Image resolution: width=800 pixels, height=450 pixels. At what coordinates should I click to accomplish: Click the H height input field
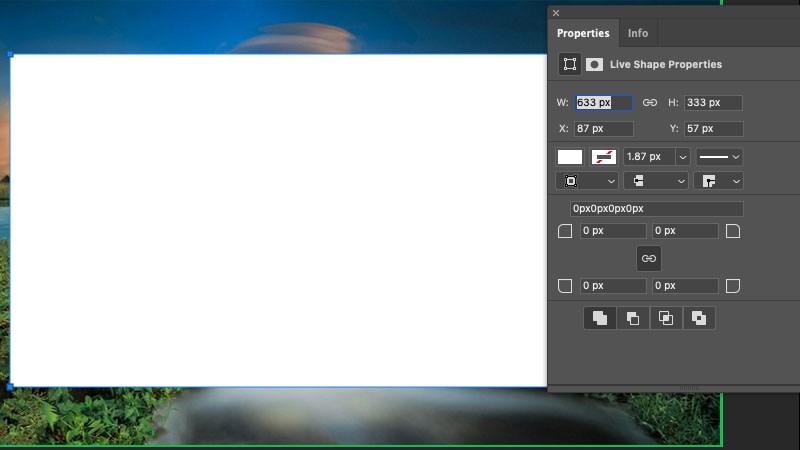tap(713, 103)
